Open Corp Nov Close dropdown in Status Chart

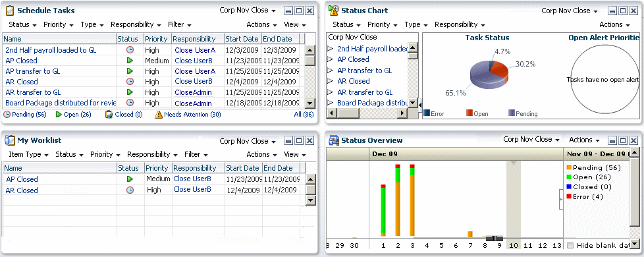[x=570, y=11]
